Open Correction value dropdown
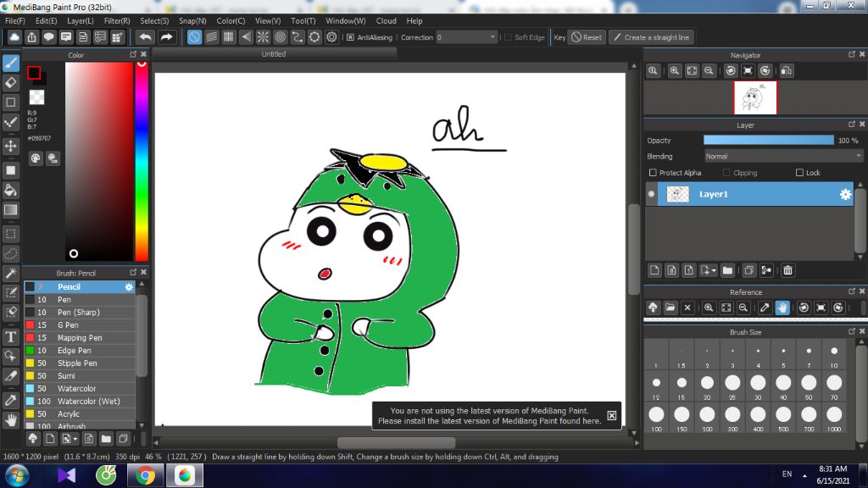The width and height of the screenshot is (868, 488). (492, 37)
